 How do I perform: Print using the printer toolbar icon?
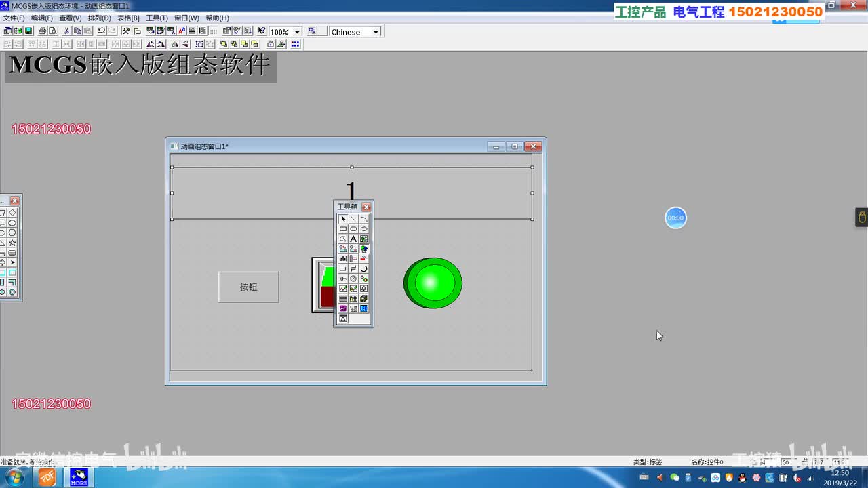[42, 31]
